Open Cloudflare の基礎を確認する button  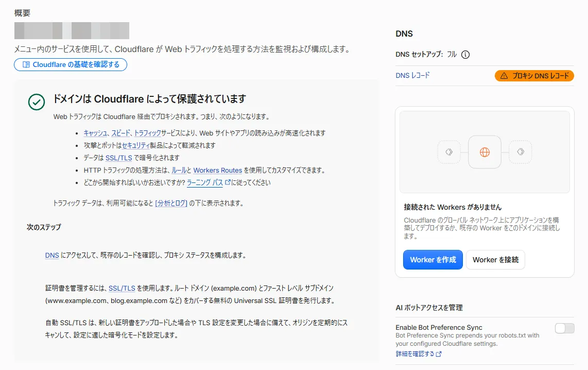pos(71,64)
